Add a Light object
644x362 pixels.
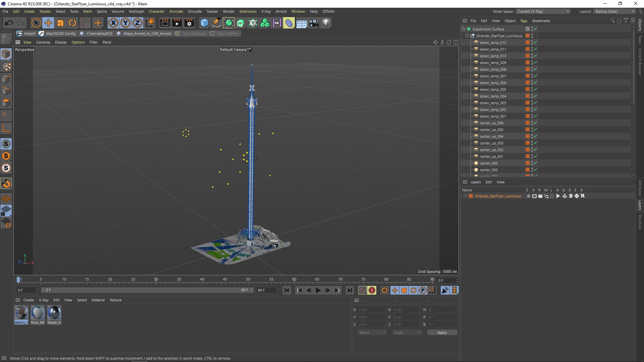click(x=326, y=23)
